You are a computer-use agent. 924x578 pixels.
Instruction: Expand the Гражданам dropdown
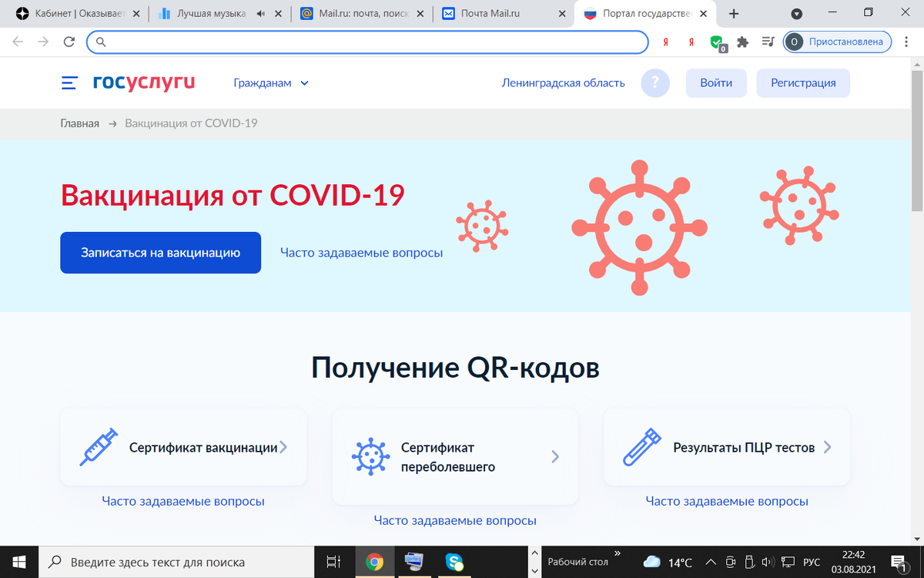[x=271, y=82]
